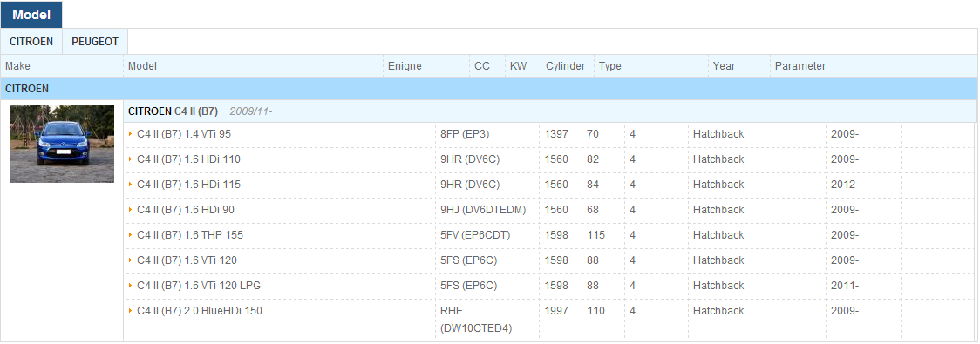Image resolution: width=980 pixels, height=344 pixels.
Task: Click the orange arrow beside C4 II 1.4 VTi 95
Action: coord(131,133)
